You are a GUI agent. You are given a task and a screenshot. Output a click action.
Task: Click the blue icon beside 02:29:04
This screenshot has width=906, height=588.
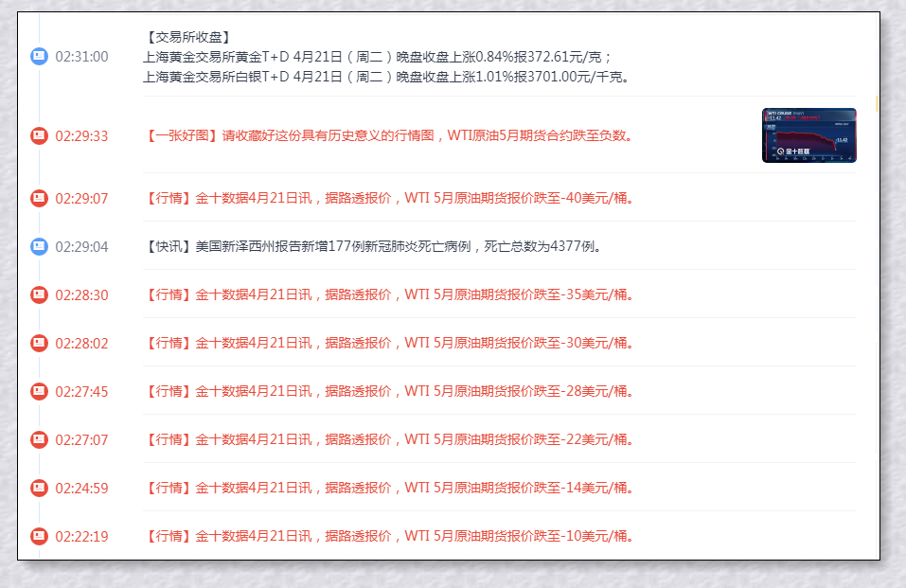(x=39, y=246)
